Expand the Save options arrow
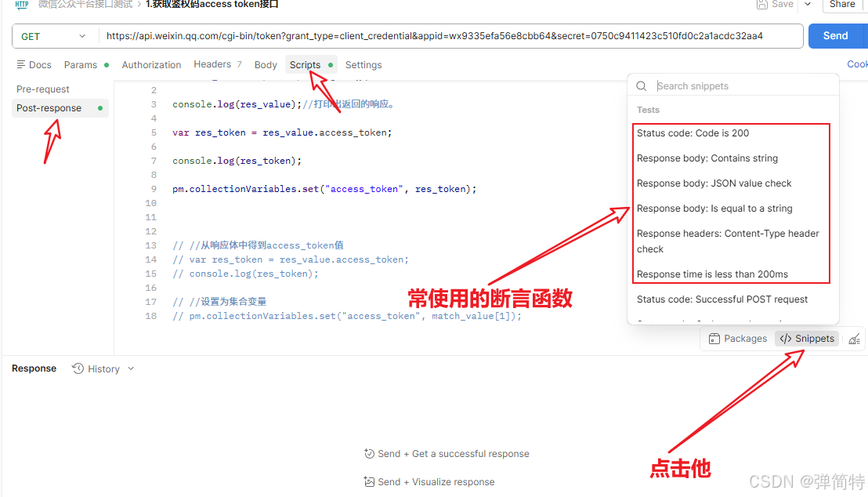Screen dimensions: 868x497 pos(808,5)
